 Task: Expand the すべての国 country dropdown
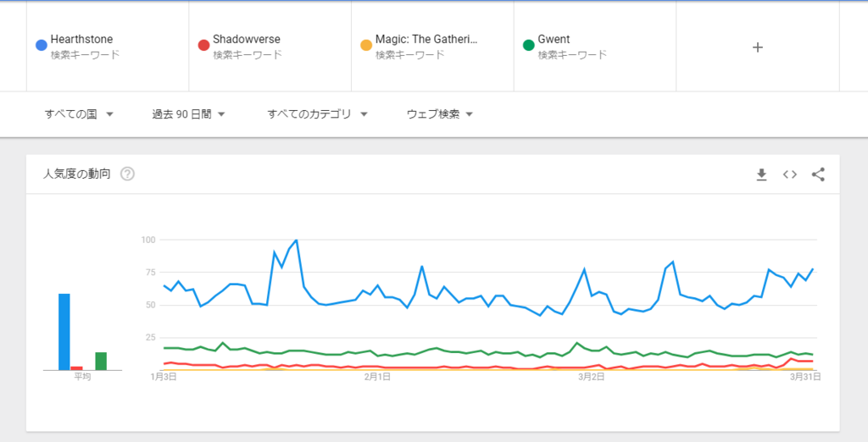coord(79,114)
